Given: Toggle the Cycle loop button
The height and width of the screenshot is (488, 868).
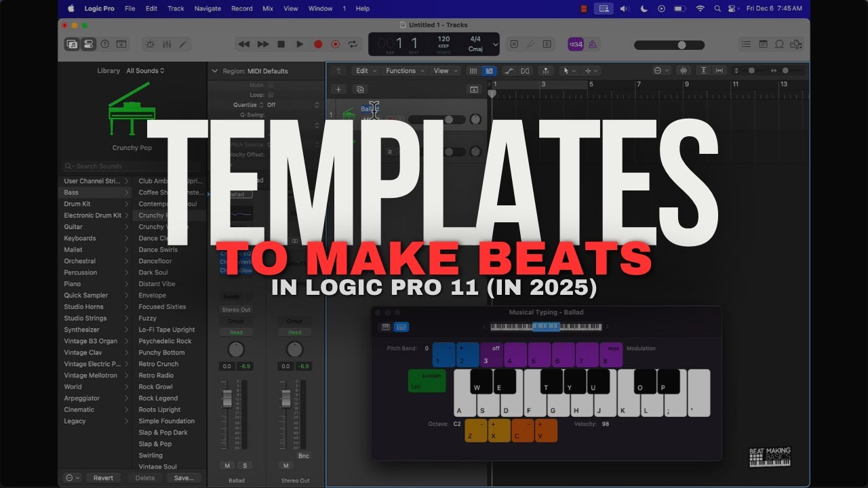Looking at the screenshot, I should tap(353, 44).
